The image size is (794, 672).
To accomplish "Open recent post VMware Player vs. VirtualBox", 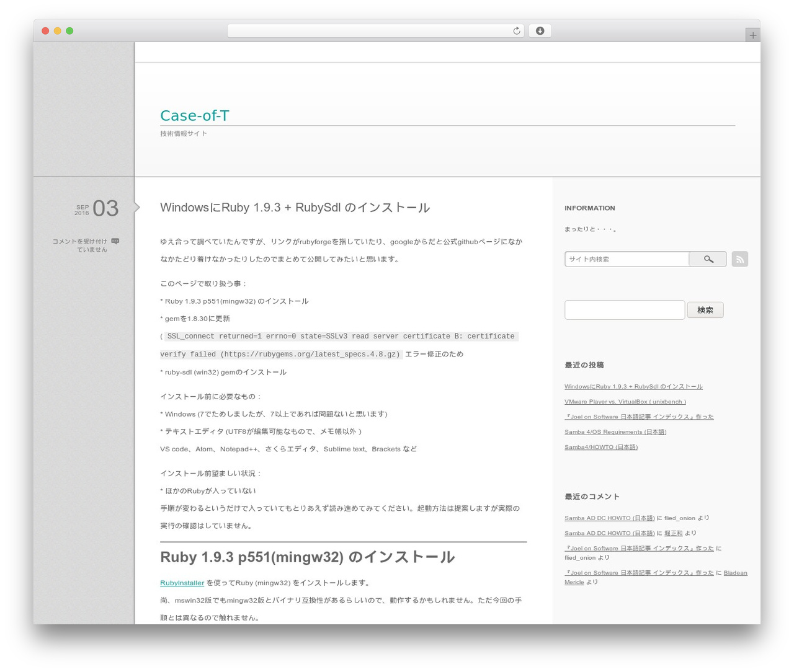I will click(x=625, y=402).
